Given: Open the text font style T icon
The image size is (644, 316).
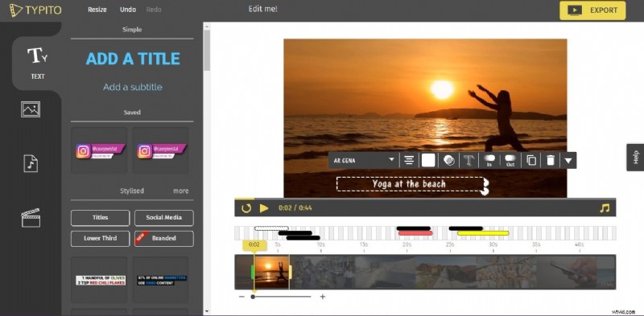Looking at the screenshot, I should [469, 160].
